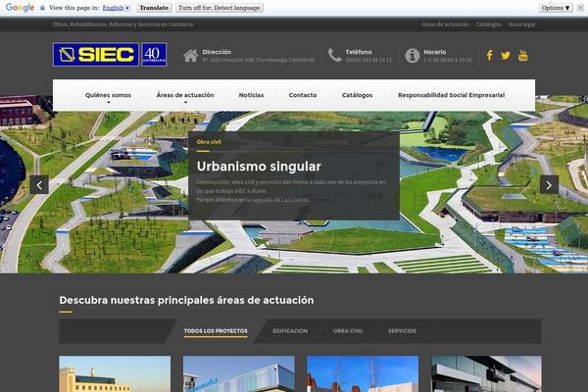The image size is (588, 392).
Task: Open the fourth project thumbnail with grey building
Action: pos(486,374)
